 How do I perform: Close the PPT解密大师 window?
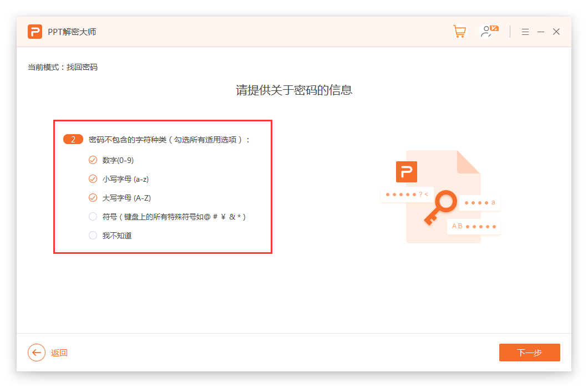tap(556, 32)
